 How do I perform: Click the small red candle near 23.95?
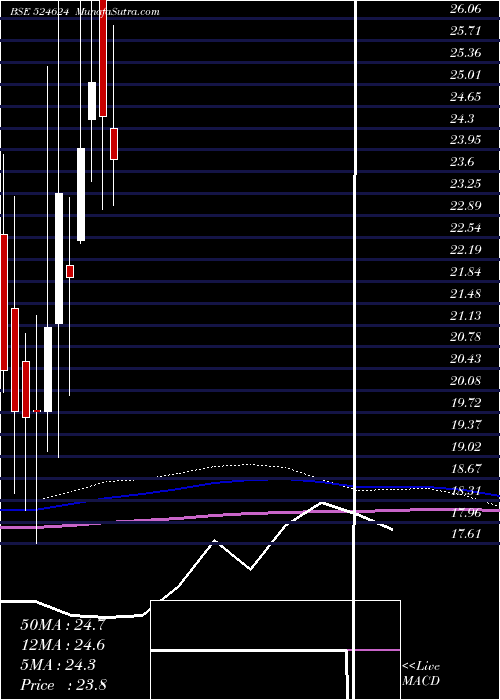pos(114,144)
